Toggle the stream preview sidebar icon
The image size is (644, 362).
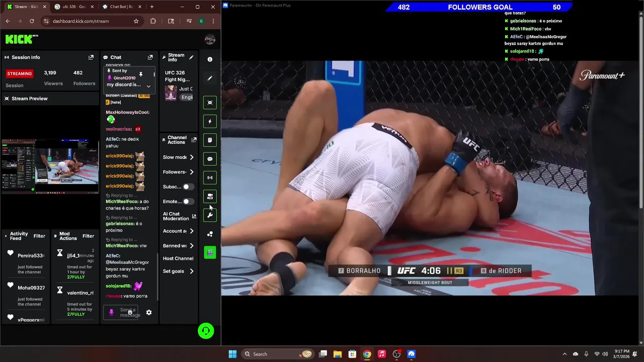coord(210,103)
